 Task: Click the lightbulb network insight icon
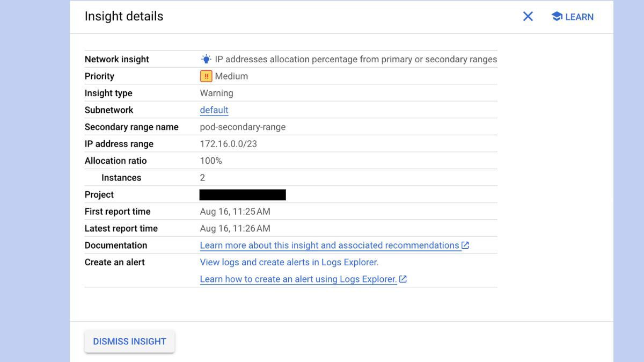point(206,59)
